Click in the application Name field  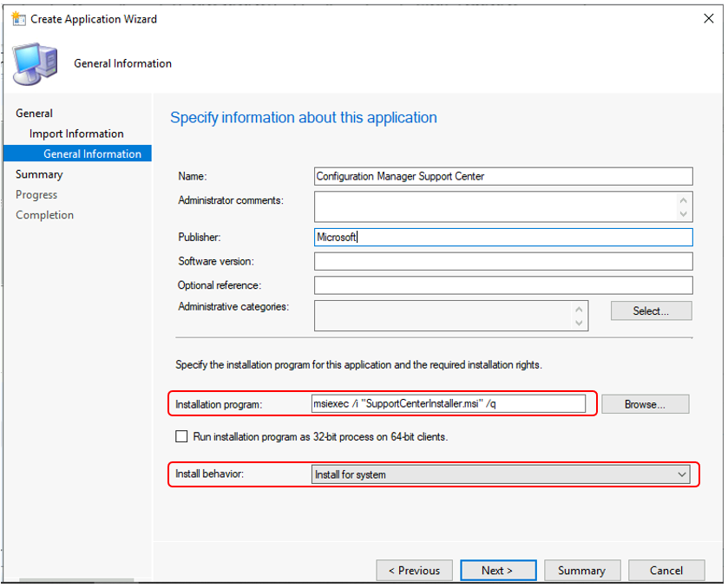503,176
